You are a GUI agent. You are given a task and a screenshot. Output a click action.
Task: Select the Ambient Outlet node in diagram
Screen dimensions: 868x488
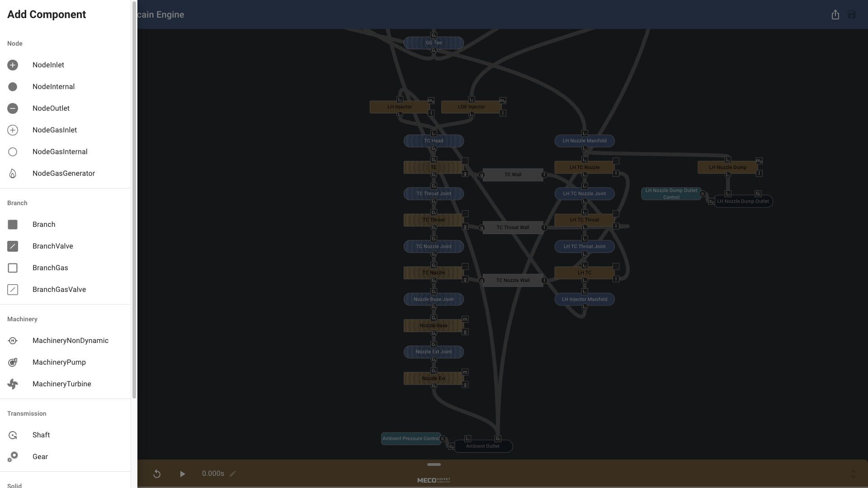pyautogui.click(x=482, y=446)
